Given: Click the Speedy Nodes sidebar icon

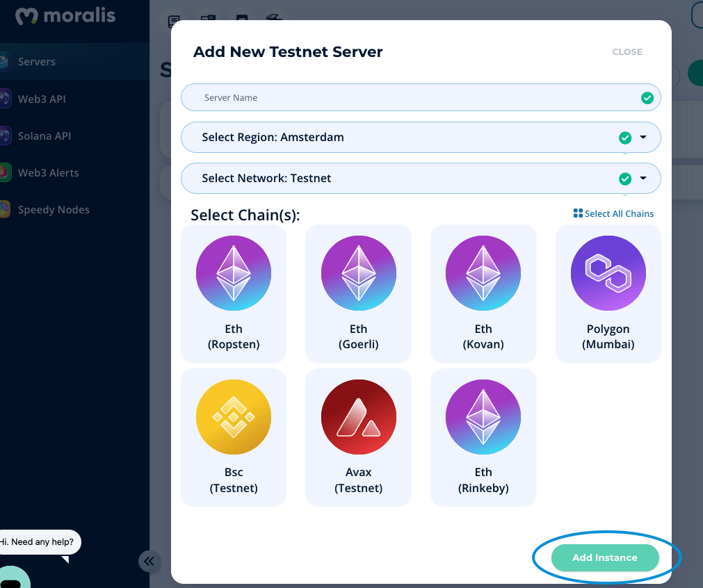Looking at the screenshot, I should 4,209.
